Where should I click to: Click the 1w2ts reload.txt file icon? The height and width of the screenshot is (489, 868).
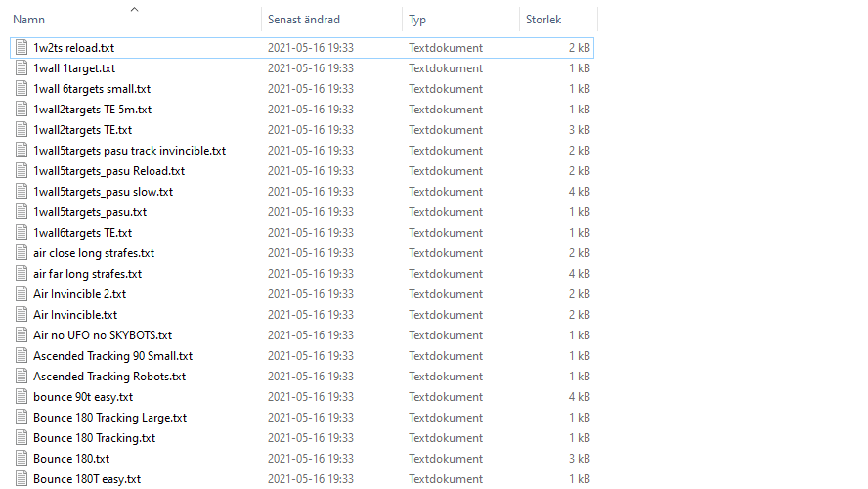tap(22, 48)
